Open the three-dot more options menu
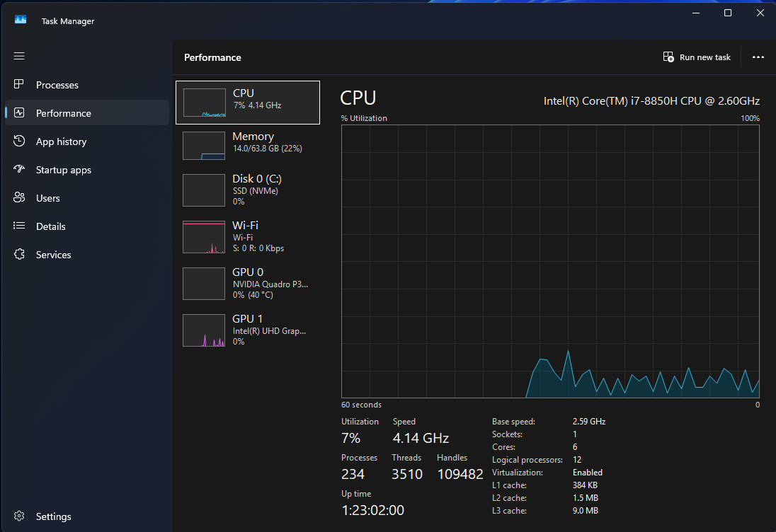 (x=758, y=57)
